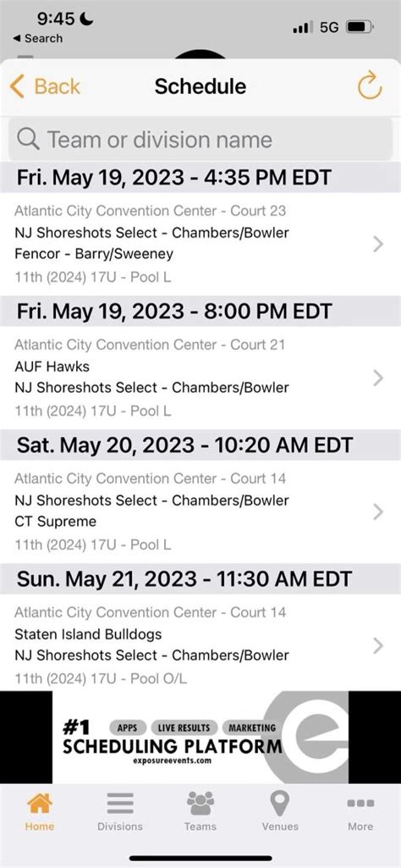Expand the chevron for CT Supreme game
This screenshot has height=868, width=401.
pos(378,511)
